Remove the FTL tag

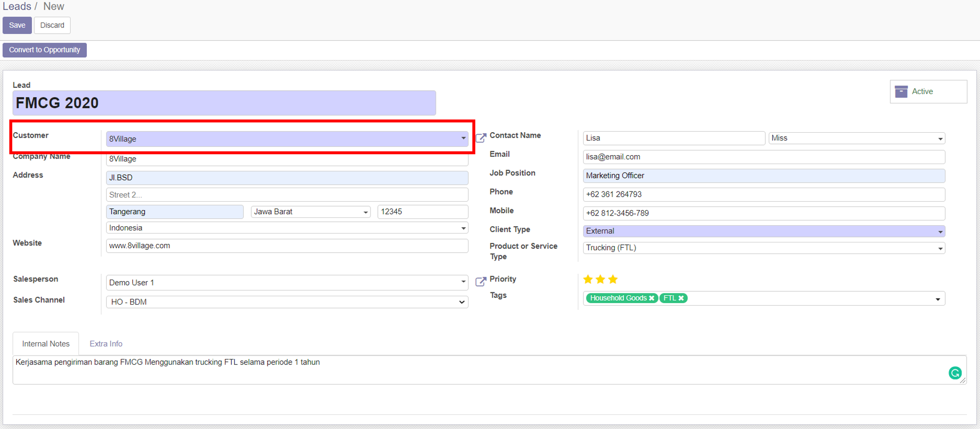pos(681,298)
